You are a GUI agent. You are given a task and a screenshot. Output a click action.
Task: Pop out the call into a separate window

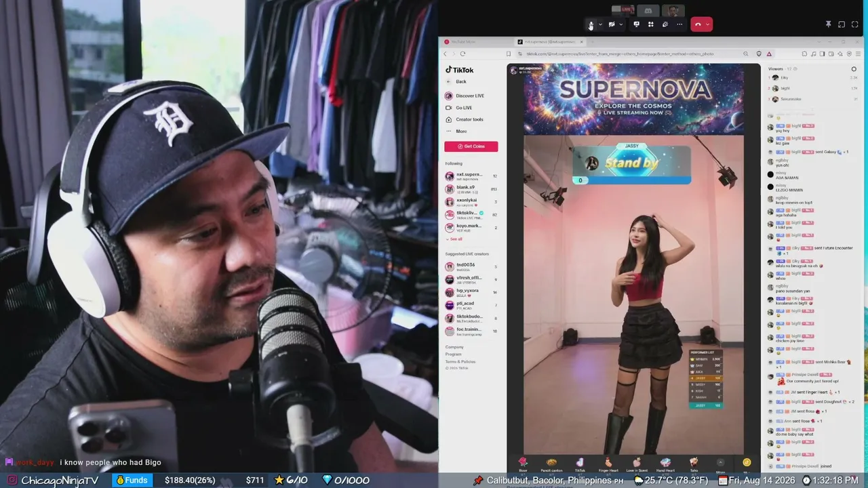(842, 24)
